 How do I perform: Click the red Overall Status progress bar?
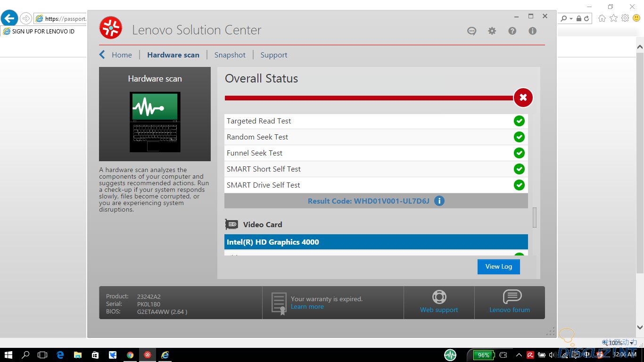[369, 98]
